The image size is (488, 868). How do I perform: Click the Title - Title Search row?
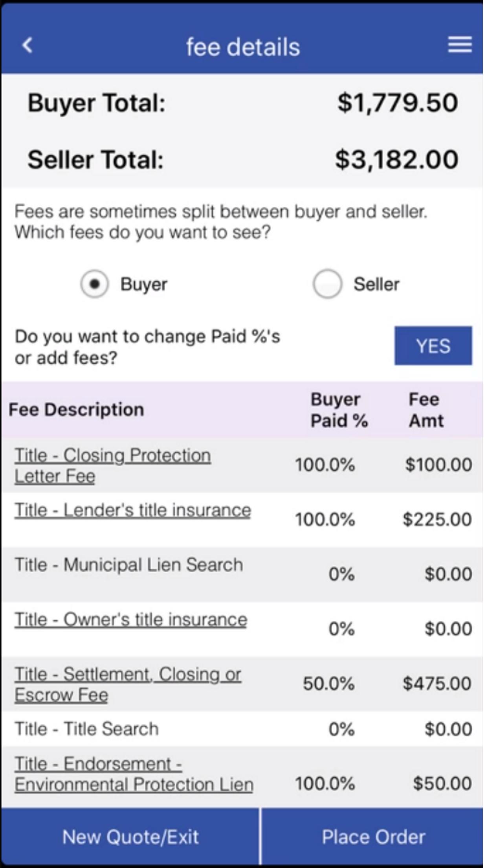pyautogui.click(x=242, y=729)
